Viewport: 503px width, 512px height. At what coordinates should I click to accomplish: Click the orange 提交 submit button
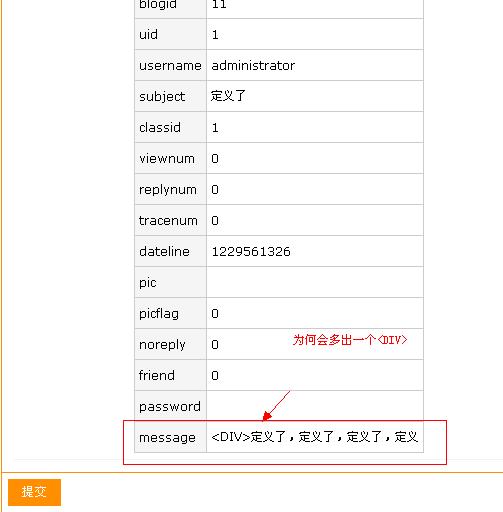pyautogui.click(x=34, y=492)
